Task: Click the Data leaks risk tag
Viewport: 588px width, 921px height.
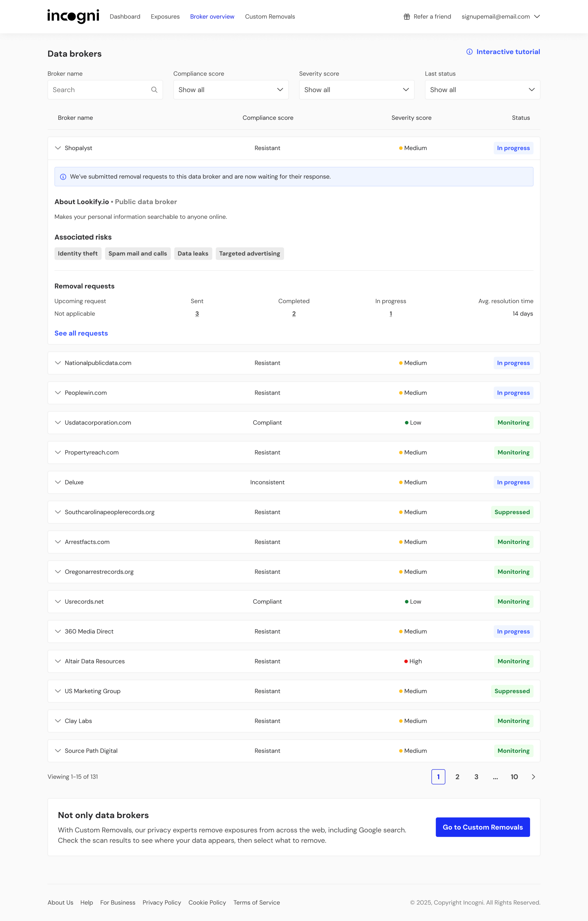Action: [x=193, y=254]
